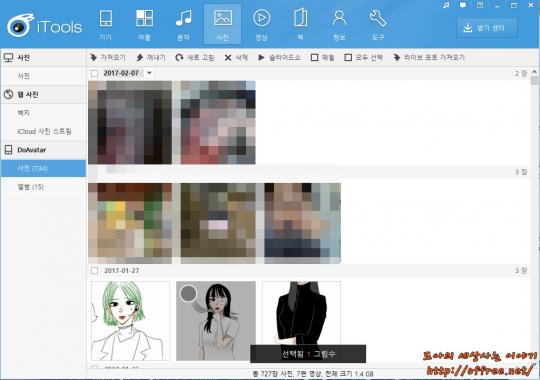Select the device icon beside DoAvatar
This screenshot has height=380, width=540.
click(x=8, y=150)
